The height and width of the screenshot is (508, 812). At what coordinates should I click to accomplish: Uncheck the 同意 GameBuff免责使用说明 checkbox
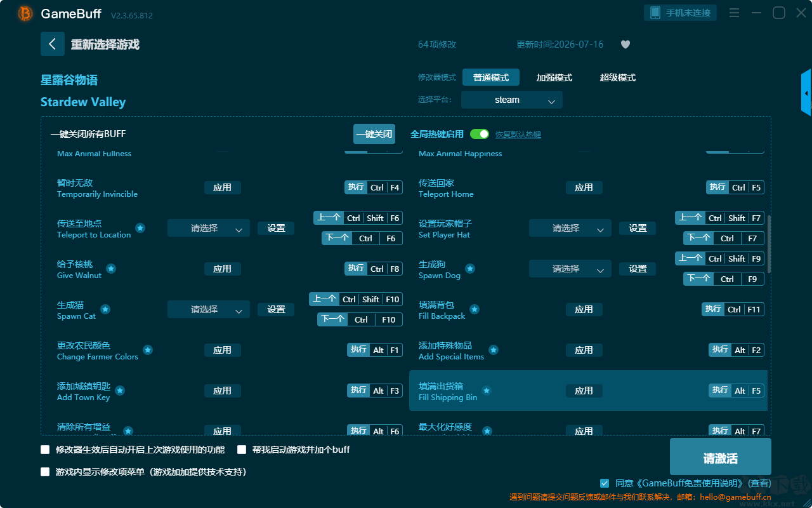[x=605, y=483]
